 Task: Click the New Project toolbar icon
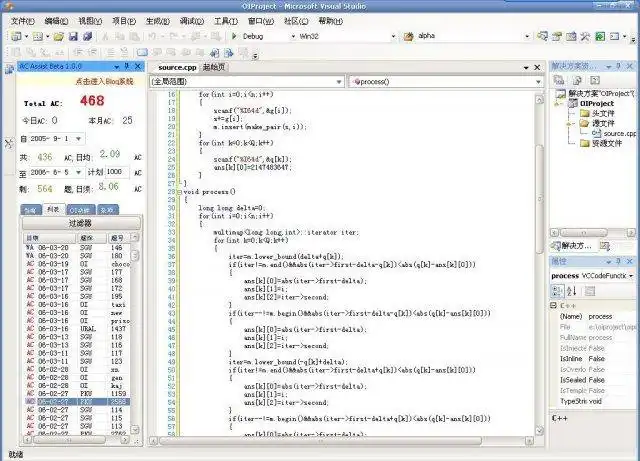pos(16,36)
